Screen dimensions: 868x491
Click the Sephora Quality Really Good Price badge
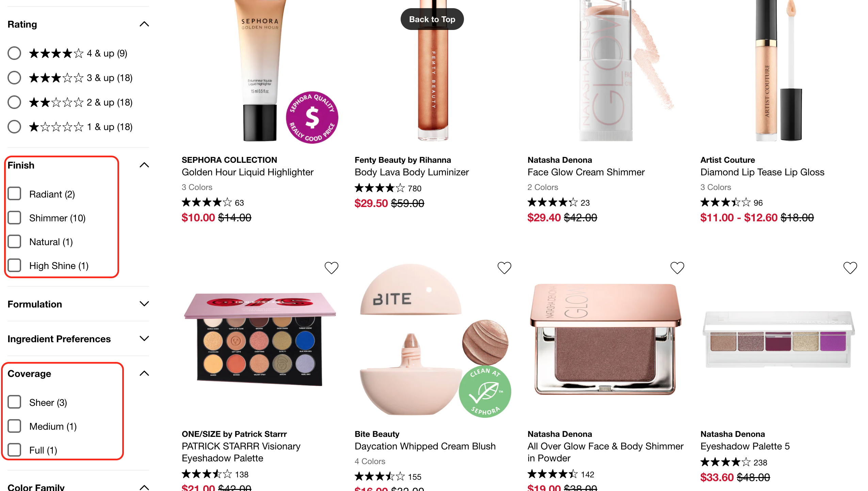pos(312,117)
